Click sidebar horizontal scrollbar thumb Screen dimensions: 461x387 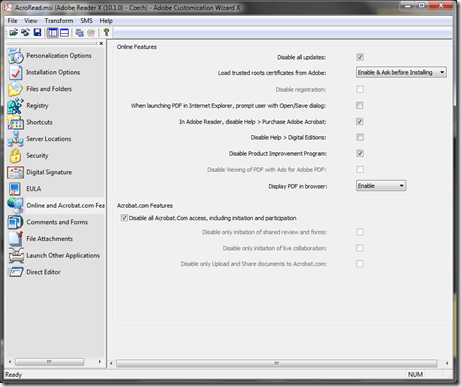pos(49,362)
